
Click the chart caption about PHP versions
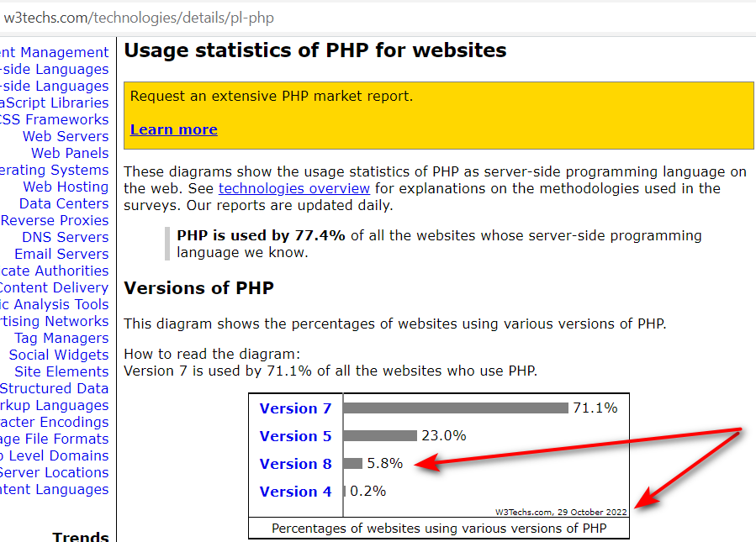(439, 529)
